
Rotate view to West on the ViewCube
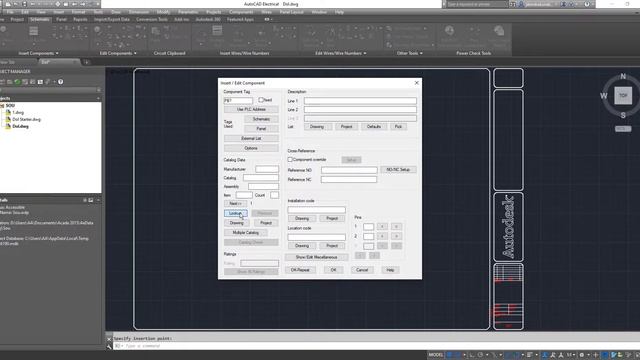tap(604, 96)
